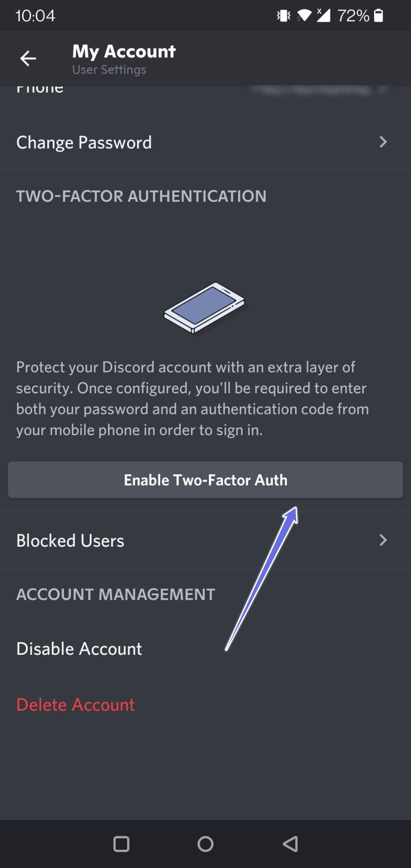Open the Blocked Users menu row
This screenshot has height=868, width=411.
[x=205, y=540]
